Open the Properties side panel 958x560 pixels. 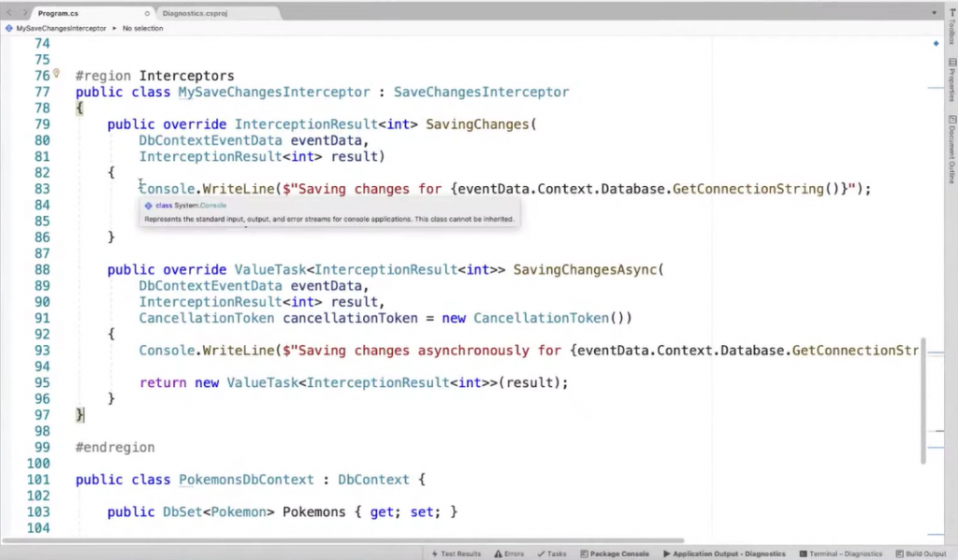pyautogui.click(x=951, y=80)
